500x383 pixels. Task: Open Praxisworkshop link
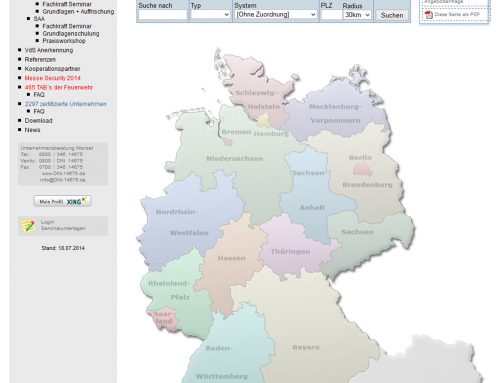[x=64, y=41]
